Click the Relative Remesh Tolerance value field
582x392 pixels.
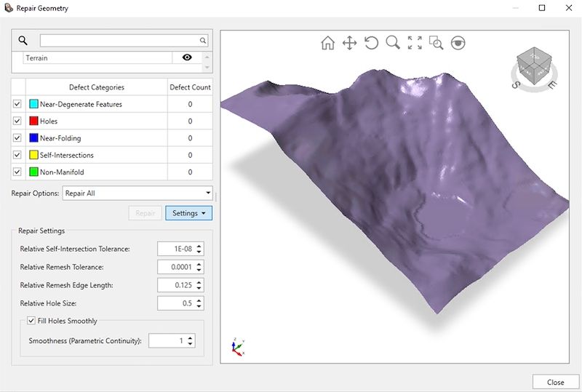176,267
